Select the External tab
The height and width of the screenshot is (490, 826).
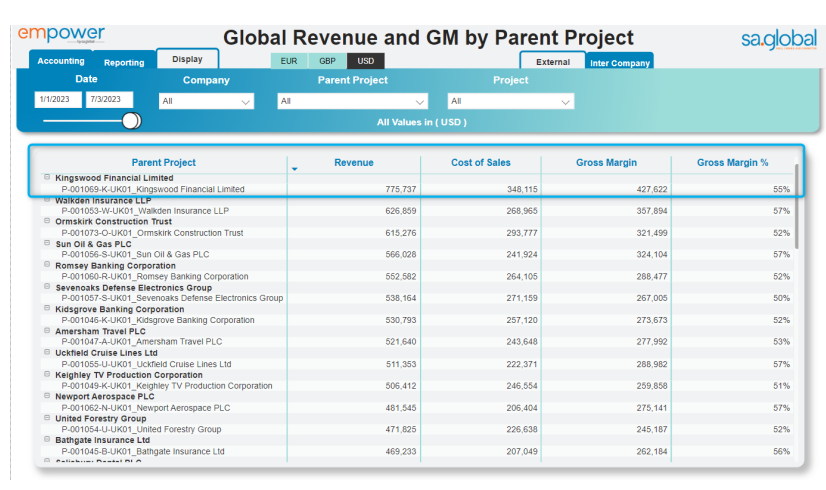[x=553, y=62]
